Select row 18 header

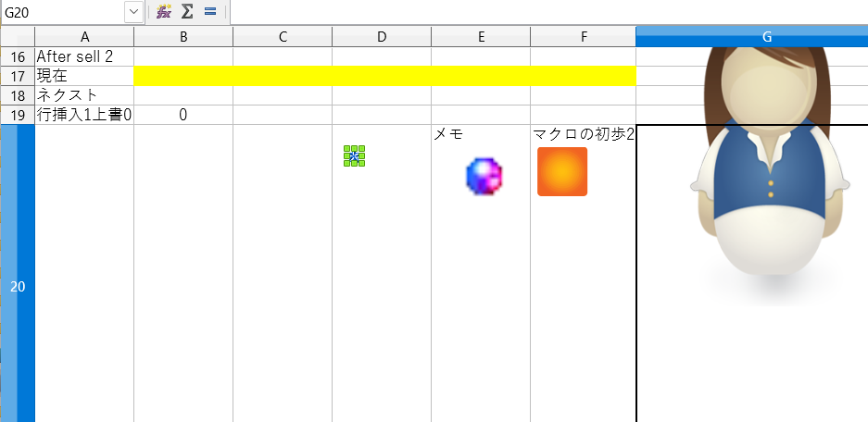tap(18, 95)
